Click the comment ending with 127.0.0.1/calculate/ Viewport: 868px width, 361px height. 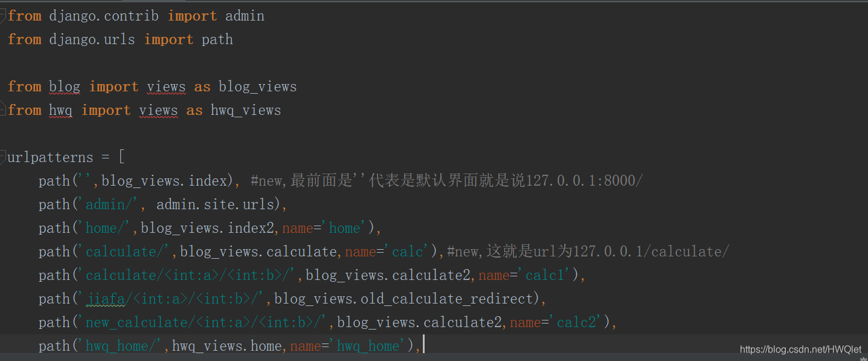(x=588, y=252)
